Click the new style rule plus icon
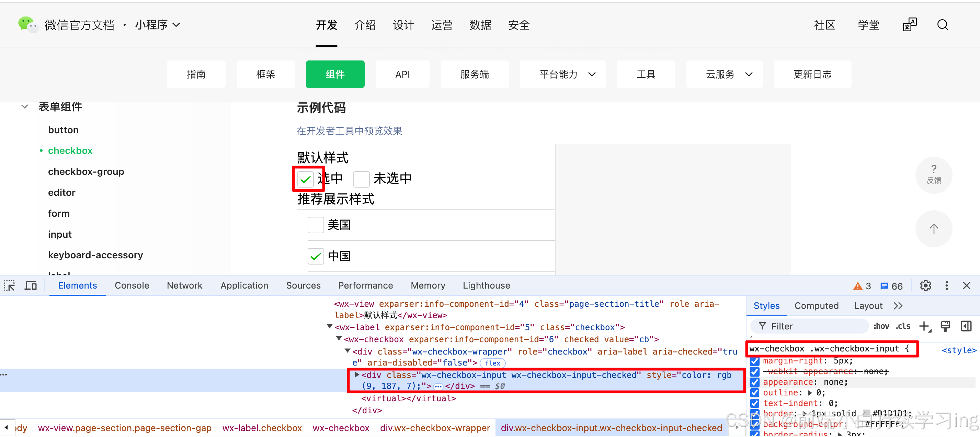Image resolution: width=980 pixels, height=437 pixels. click(924, 326)
